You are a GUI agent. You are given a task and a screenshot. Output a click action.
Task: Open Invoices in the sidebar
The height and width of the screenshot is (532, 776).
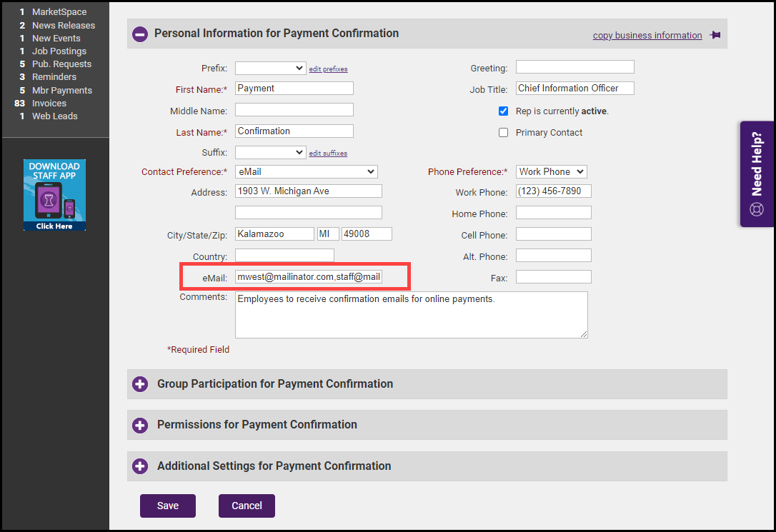coord(49,104)
